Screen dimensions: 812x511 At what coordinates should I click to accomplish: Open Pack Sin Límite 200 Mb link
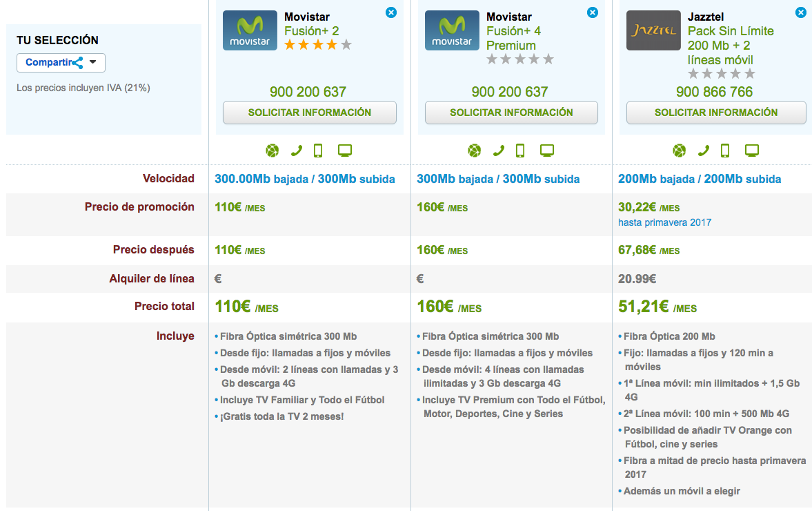pos(731,46)
